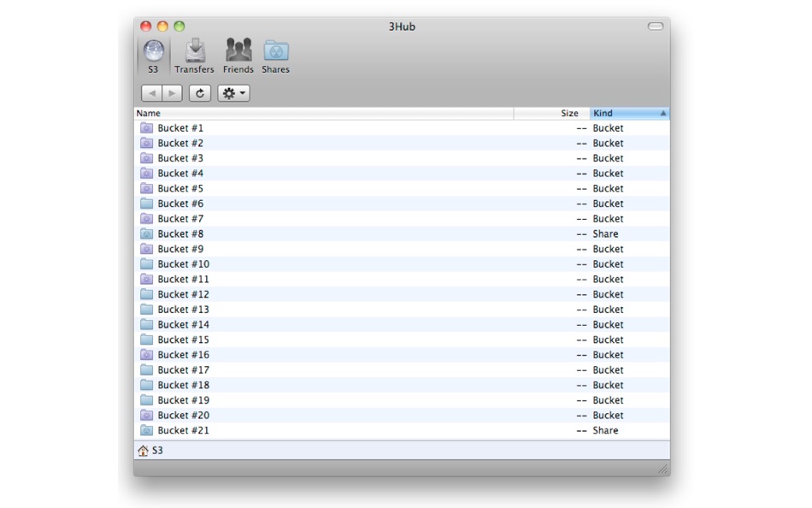Image resolution: width=812 pixels, height=508 pixels.
Task: Click the folder icon of Bucket #11
Action: (146, 279)
